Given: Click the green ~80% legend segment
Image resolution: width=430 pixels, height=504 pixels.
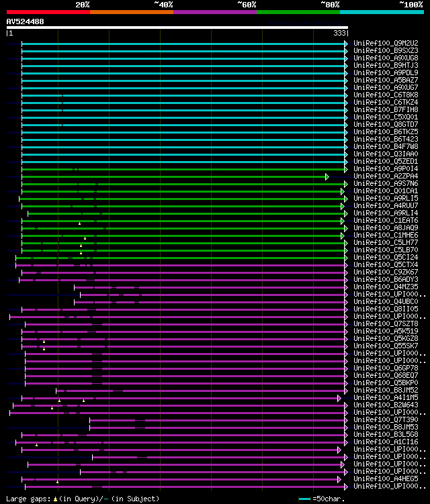Looking at the screenshot, I should pyautogui.click(x=298, y=12).
